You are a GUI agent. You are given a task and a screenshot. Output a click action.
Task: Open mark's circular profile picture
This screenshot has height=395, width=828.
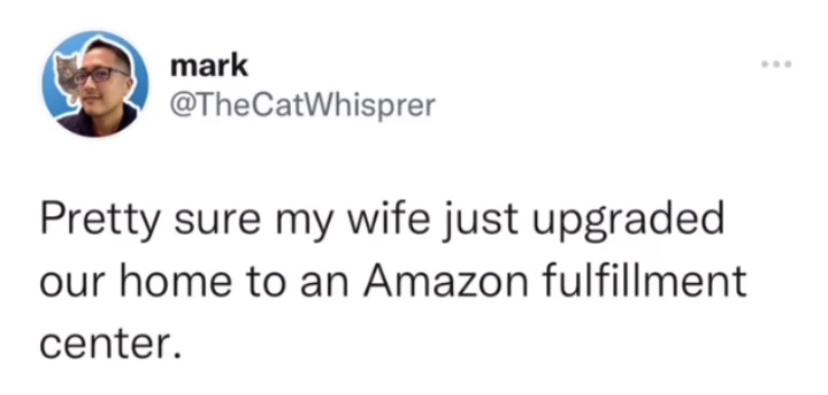[x=95, y=84]
